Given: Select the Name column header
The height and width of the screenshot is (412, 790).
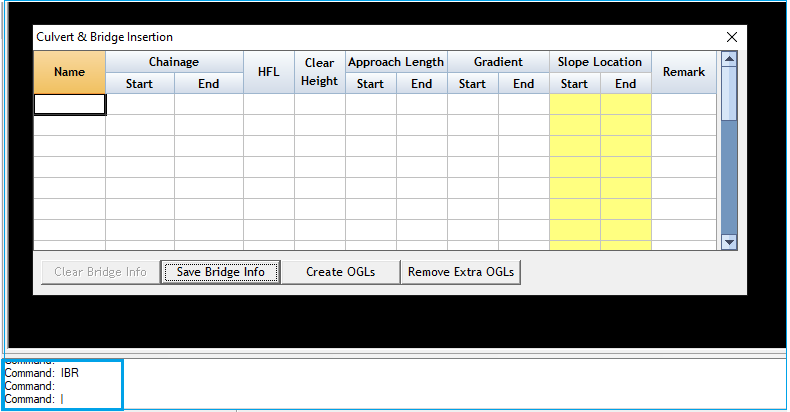Looking at the screenshot, I should [x=69, y=72].
